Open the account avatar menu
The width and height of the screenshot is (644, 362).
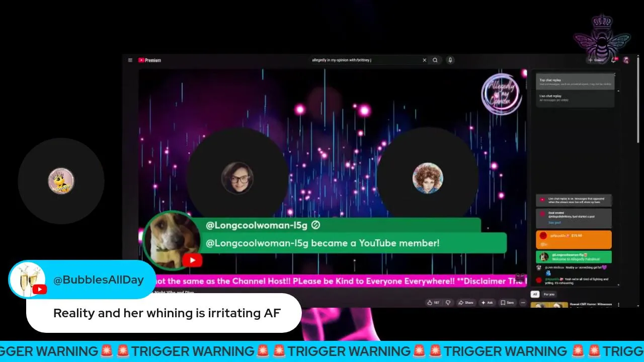point(626,60)
